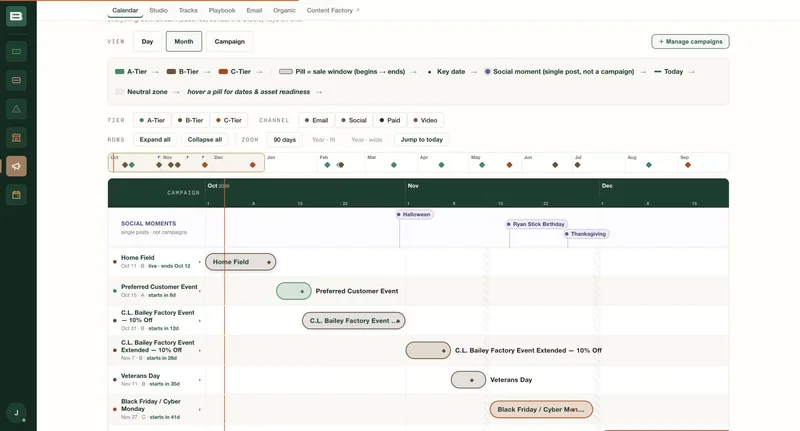The image size is (800, 431).
Task: Click the A-Tier legend color swatch
Action: (120, 72)
